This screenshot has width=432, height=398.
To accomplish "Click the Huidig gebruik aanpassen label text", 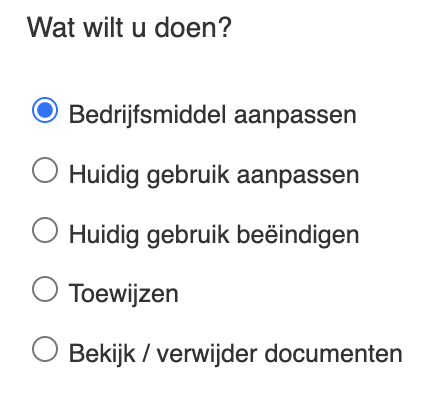I will (214, 175).
